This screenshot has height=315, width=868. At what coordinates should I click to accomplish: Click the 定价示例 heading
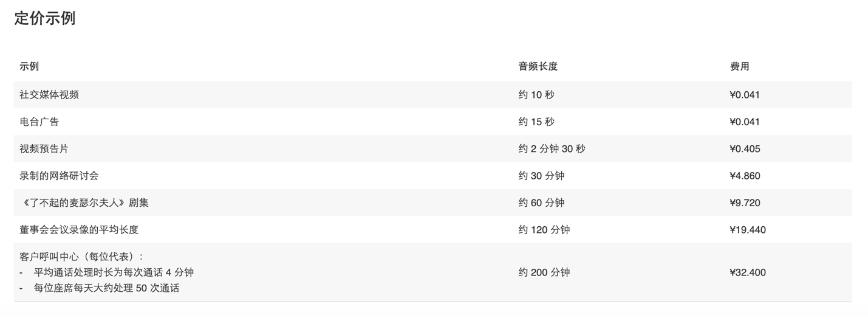coord(45,18)
